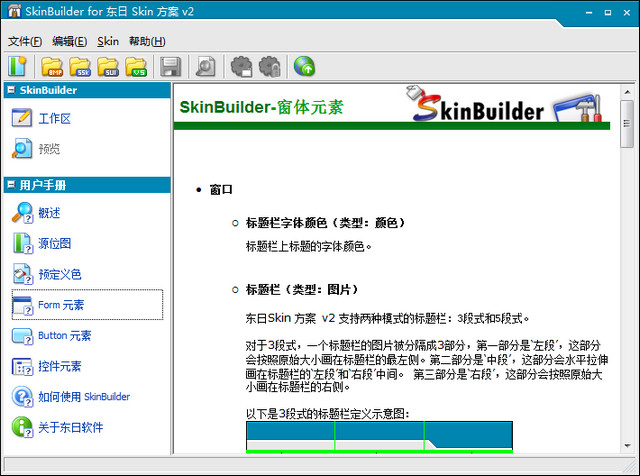
Task: Click the save floppy disk icon
Action: pyautogui.click(x=170, y=67)
